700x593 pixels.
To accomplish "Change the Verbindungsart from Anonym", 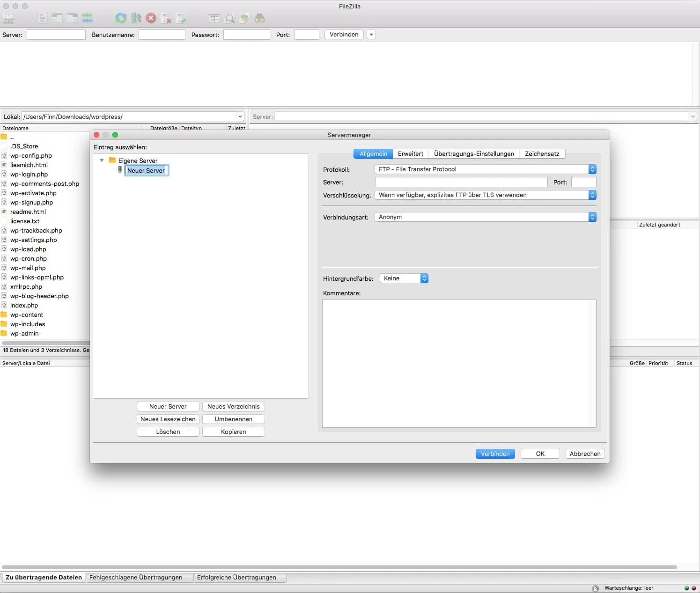I will (485, 217).
